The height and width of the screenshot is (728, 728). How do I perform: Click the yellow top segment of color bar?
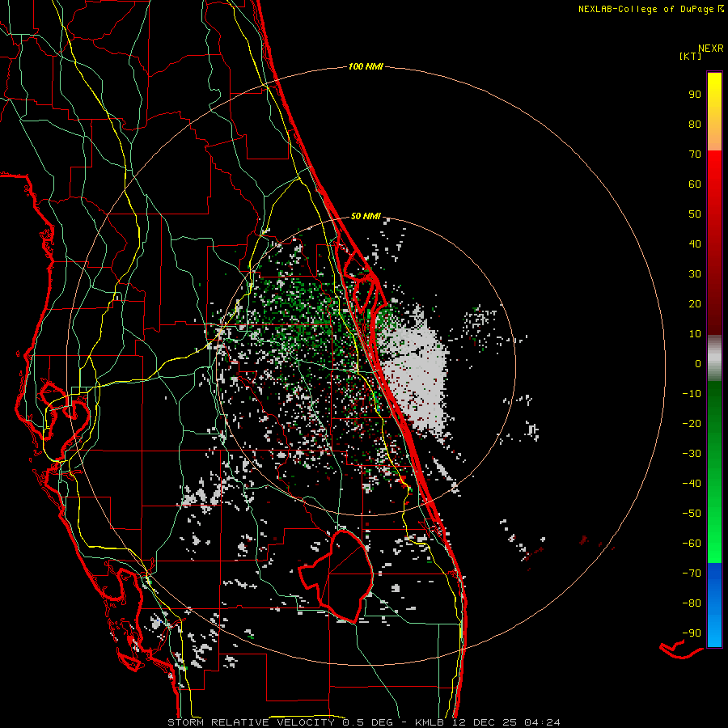click(714, 112)
